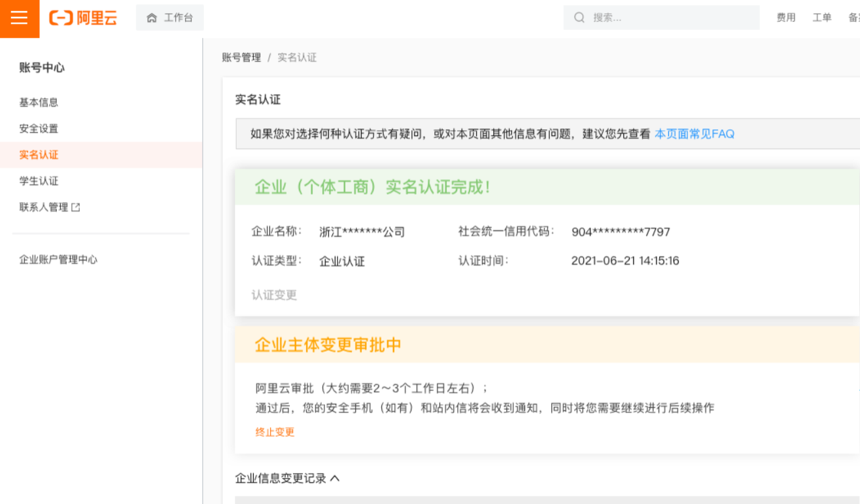Focus the 搜索 search field
Screen dimensions: 860x504
pos(661,18)
